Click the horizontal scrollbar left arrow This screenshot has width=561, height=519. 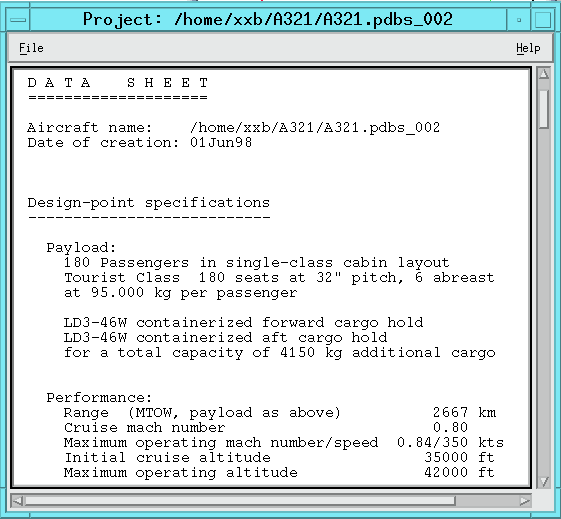tap(17, 501)
